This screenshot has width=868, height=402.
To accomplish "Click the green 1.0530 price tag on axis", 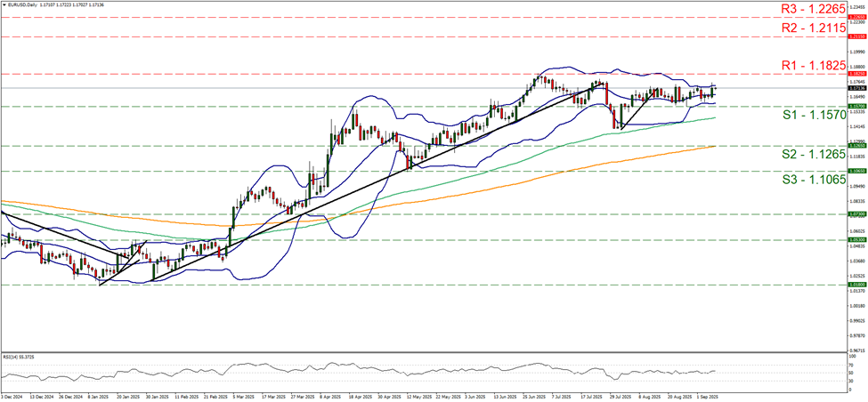I will [x=855, y=240].
